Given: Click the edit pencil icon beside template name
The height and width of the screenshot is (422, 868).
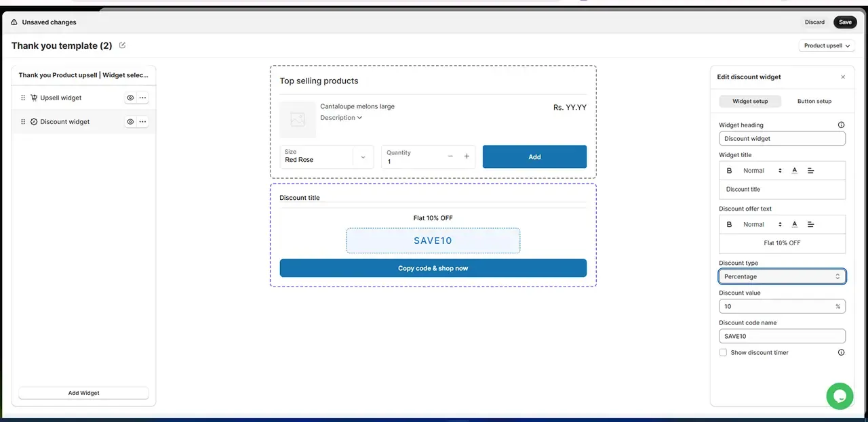Looking at the screenshot, I should tap(122, 45).
